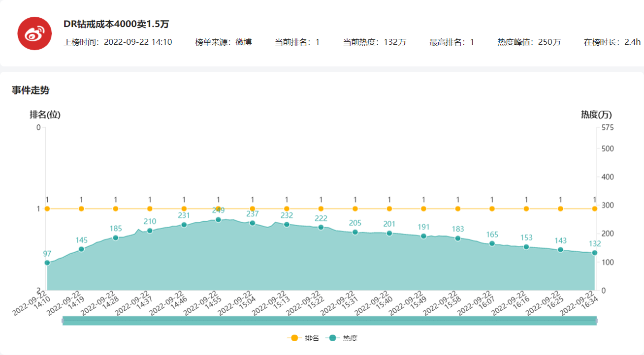Click the middle of the chart zoom bar
This screenshot has width=644, height=355.
329,321
